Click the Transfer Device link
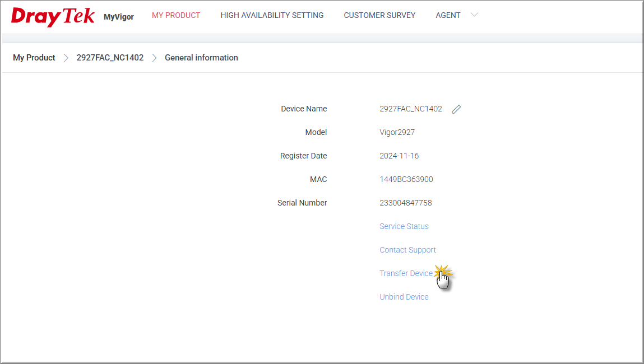The image size is (644, 364). tap(406, 273)
